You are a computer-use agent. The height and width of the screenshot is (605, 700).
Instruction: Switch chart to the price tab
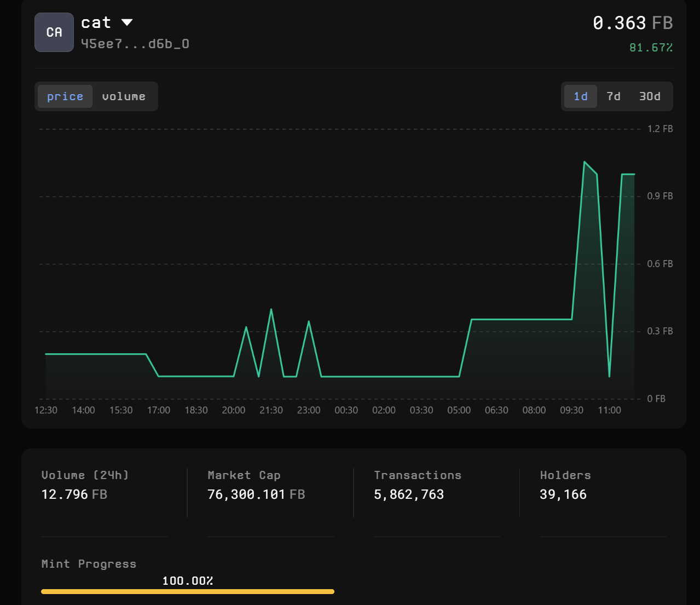click(x=65, y=96)
